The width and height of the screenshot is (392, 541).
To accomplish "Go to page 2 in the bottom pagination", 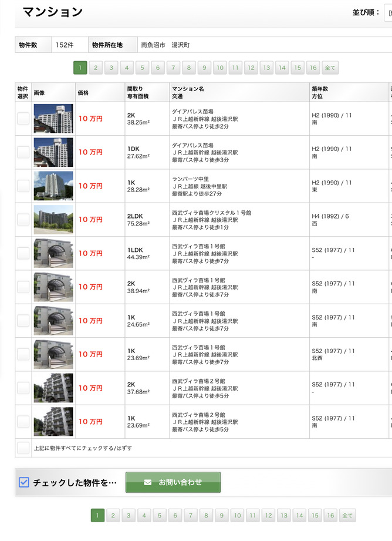I will pyautogui.click(x=113, y=516).
